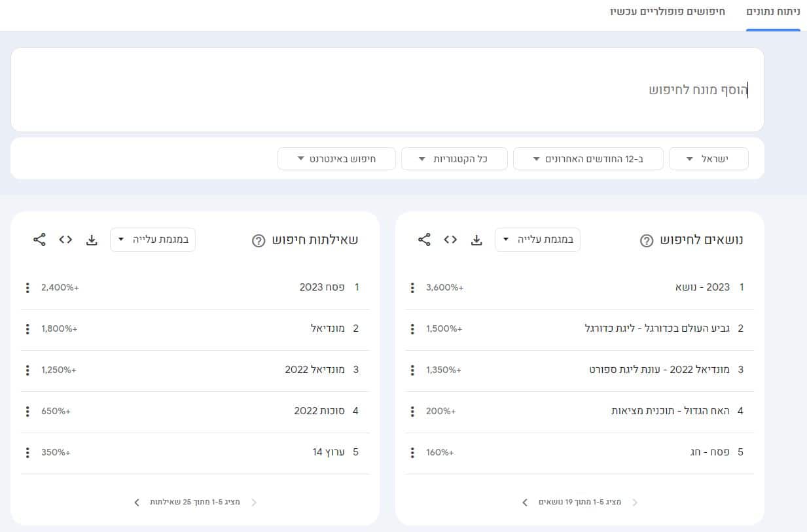This screenshot has height=532, width=807.
Task: Click the +2,400% value
Action: point(60,287)
